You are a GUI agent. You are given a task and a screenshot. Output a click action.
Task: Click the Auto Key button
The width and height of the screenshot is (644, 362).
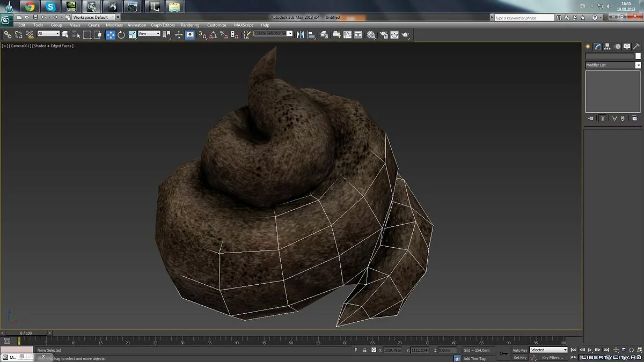[x=519, y=350]
